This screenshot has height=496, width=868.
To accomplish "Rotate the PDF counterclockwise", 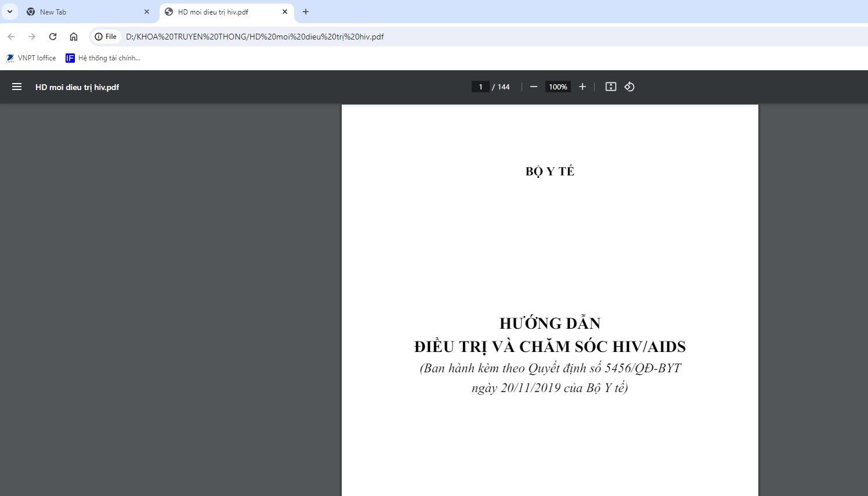I will tap(630, 87).
